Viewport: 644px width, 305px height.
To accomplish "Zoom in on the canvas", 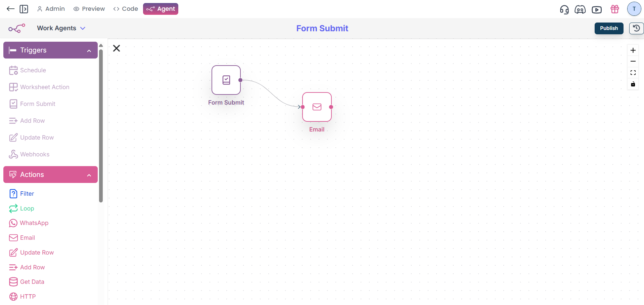I will pos(633,50).
